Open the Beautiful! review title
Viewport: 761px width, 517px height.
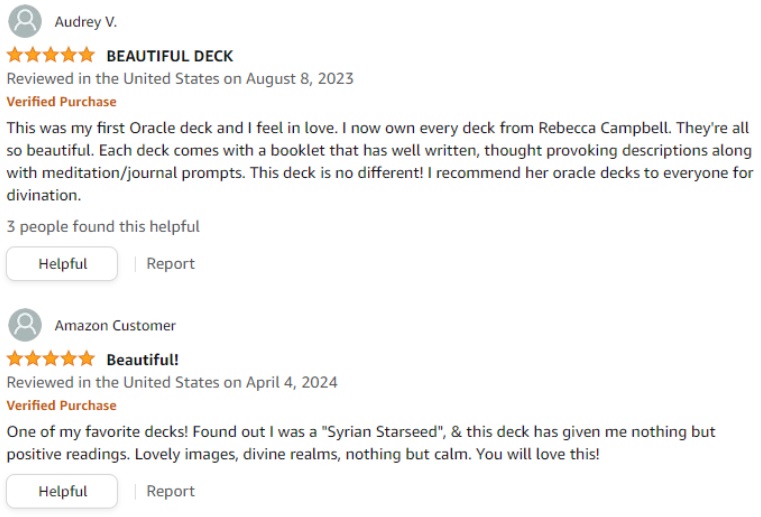(x=143, y=360)
